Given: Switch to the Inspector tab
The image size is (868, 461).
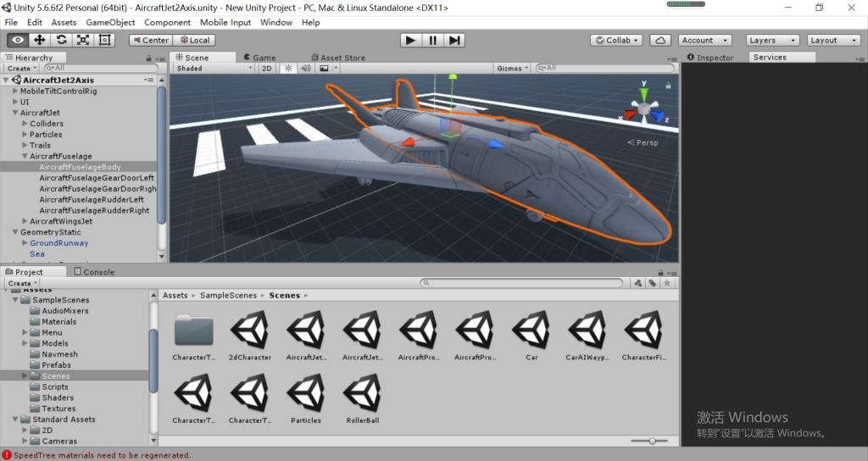Looking at the screenshot, I should pyautogui.click(x=710, y=57).
